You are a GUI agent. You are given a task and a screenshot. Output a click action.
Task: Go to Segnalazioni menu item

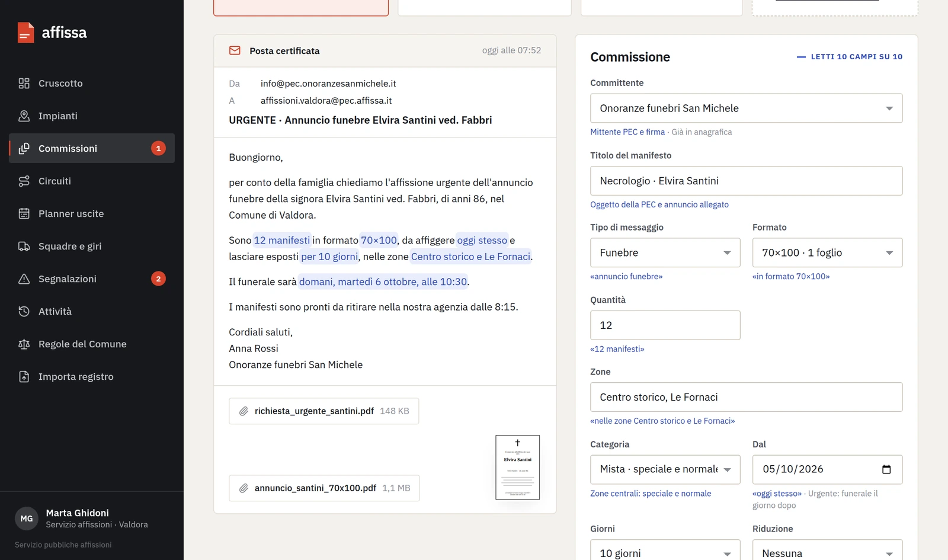pos(92,279)
